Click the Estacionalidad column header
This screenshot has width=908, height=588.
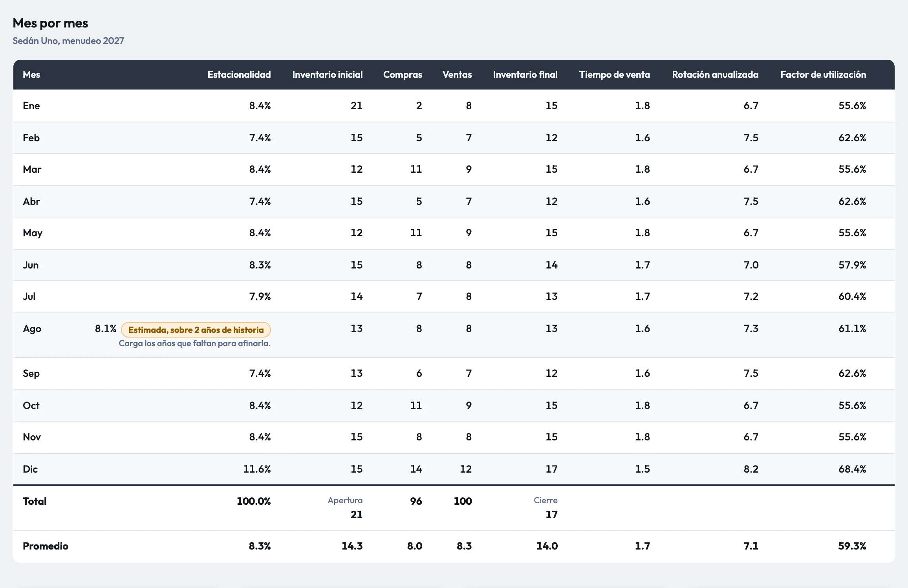[239, 75]
